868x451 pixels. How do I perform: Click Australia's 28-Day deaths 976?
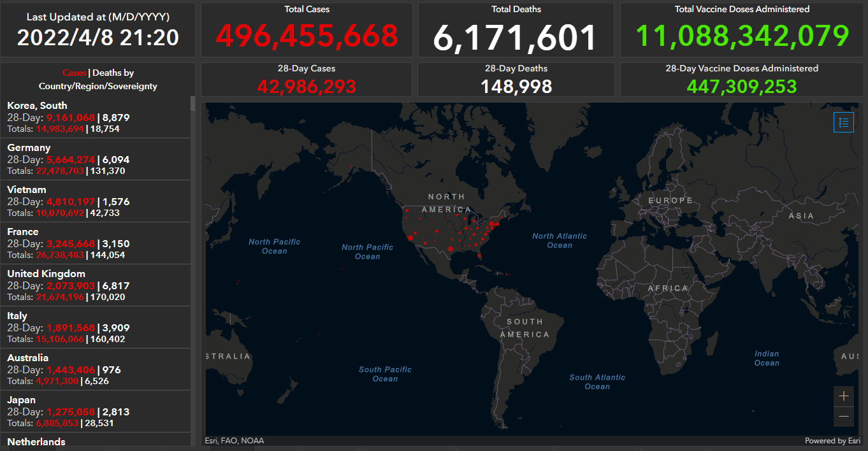(x=112, y=369)
